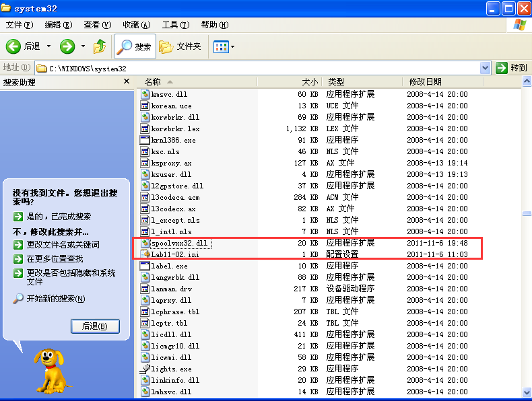Select the ksc.nls file icon
This screenshot has width=532, height=401.
[145, 151]
